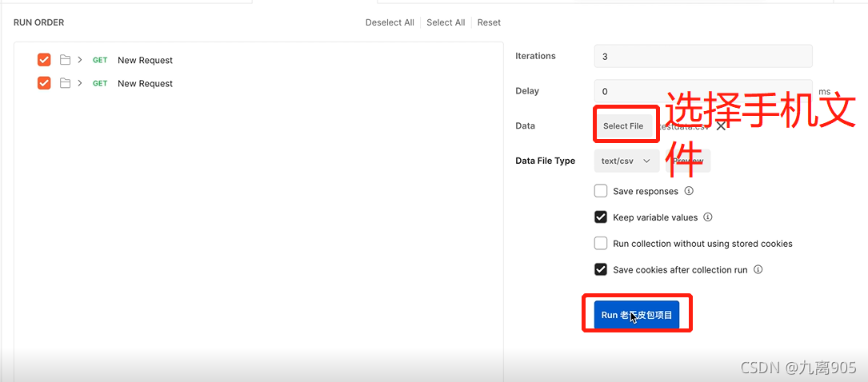Disable Keep variable values checkbox

tap(601, 217)
